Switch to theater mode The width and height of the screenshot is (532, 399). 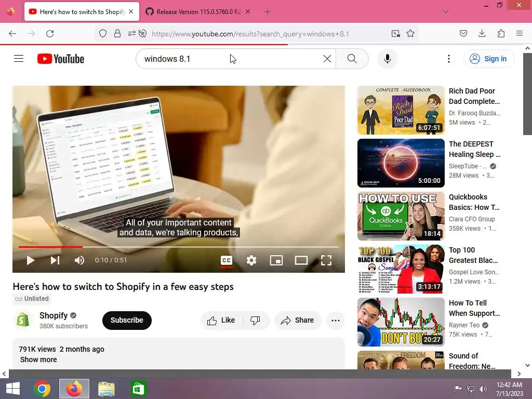[x=301, y=260]
